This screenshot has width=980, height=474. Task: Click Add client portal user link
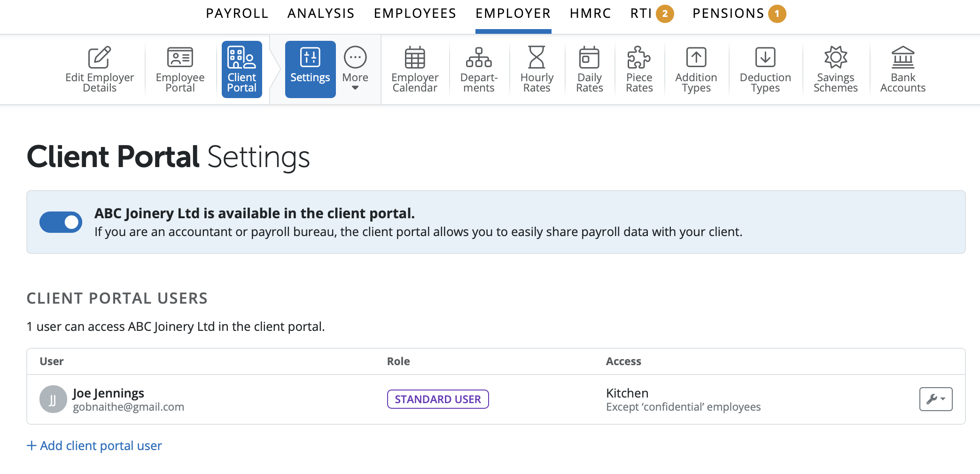click(x=94, y=445)
